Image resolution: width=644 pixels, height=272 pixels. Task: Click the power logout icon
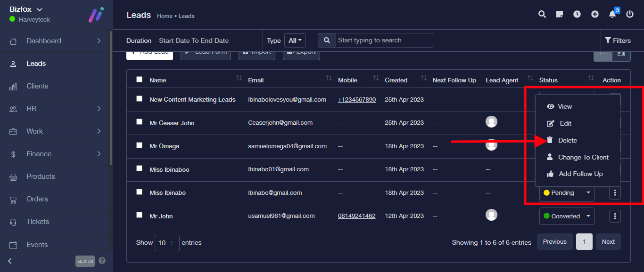click(x=630, y=14)
